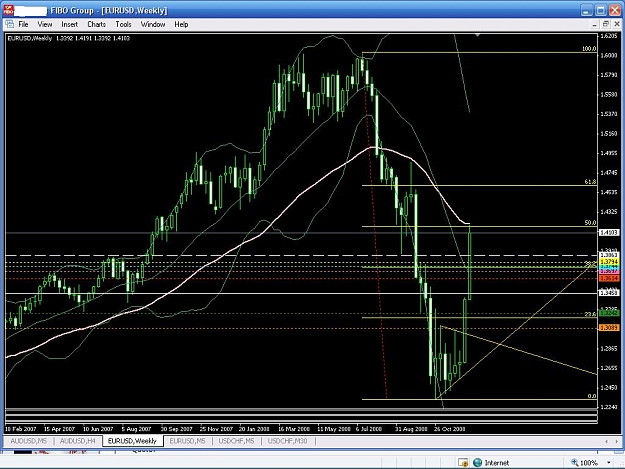This screenshot has height=469, width=625.
Task: Open the Tools menu
Action: click(123, 24)
